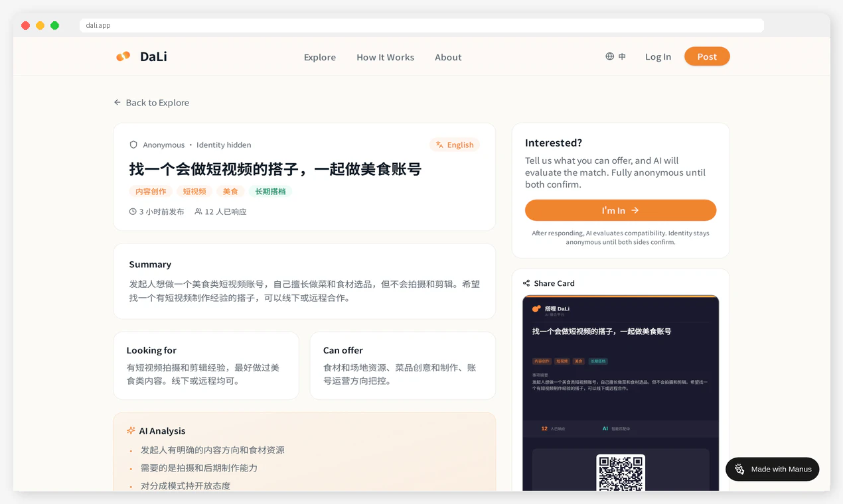The height and width of the screenshot is (504, 843).
Task: Click the Identity hidden text
Action: point(224,145)
